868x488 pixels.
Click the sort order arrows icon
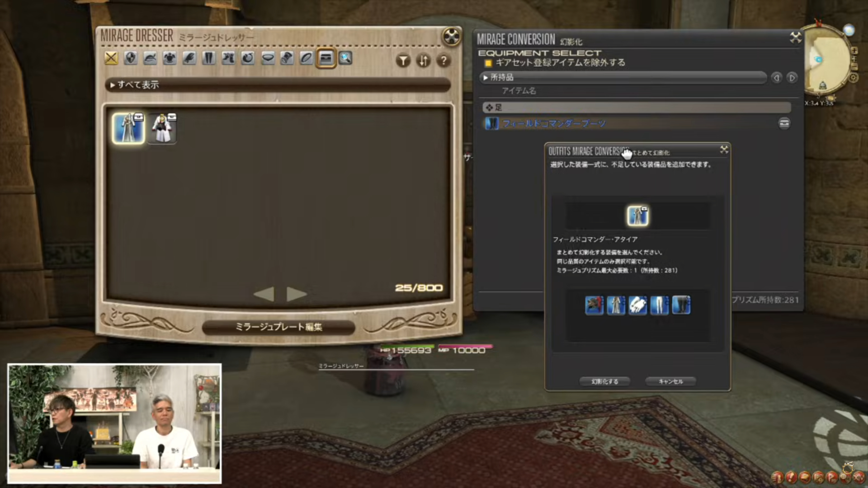pos(423,61)
